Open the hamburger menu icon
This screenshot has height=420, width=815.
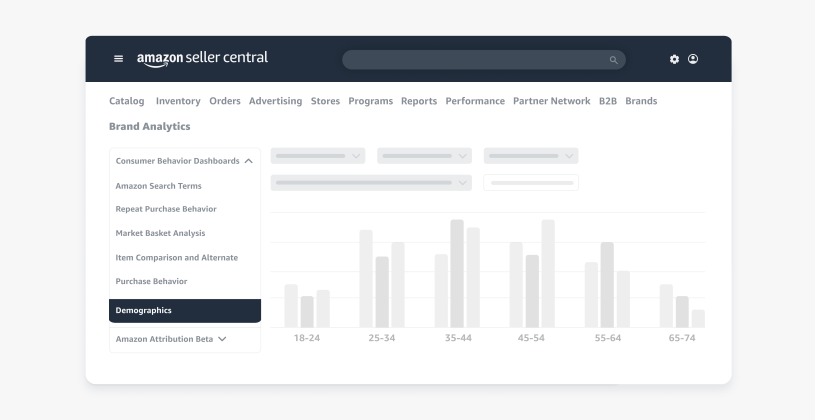[119, 59]
